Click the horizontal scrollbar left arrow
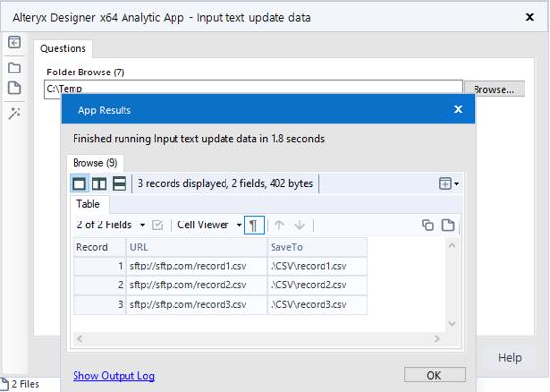Viewport: 550px width, 392px height. (80, 339)
